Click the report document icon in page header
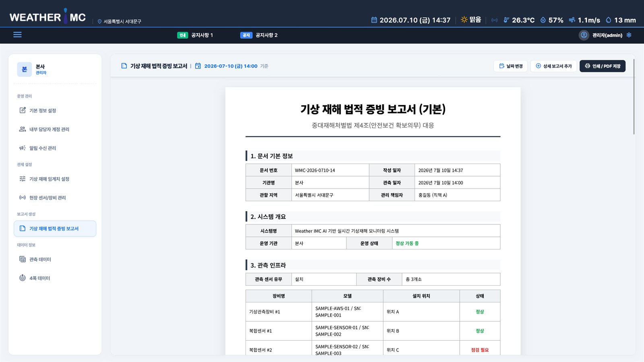Image resolution: width=644 pixels, height=362 pixels. [124, 66]
